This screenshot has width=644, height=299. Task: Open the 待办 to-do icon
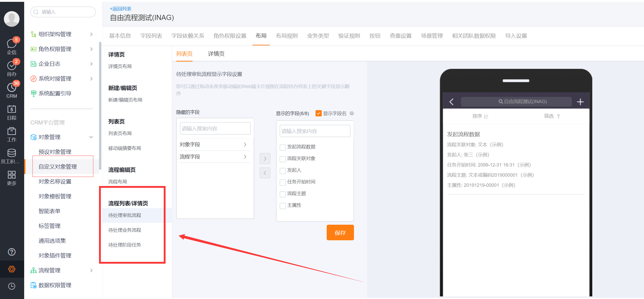(12, 65)
